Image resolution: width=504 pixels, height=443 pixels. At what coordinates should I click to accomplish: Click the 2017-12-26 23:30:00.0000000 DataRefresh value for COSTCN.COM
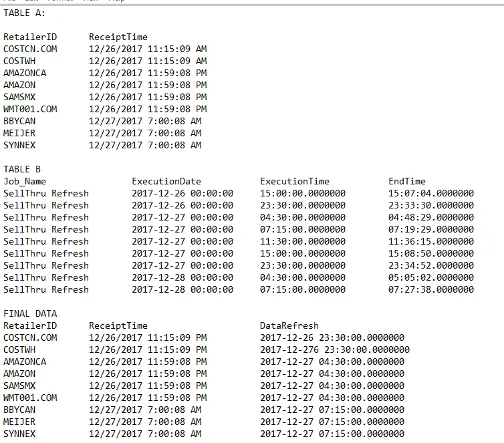click(x=332, y=337)
